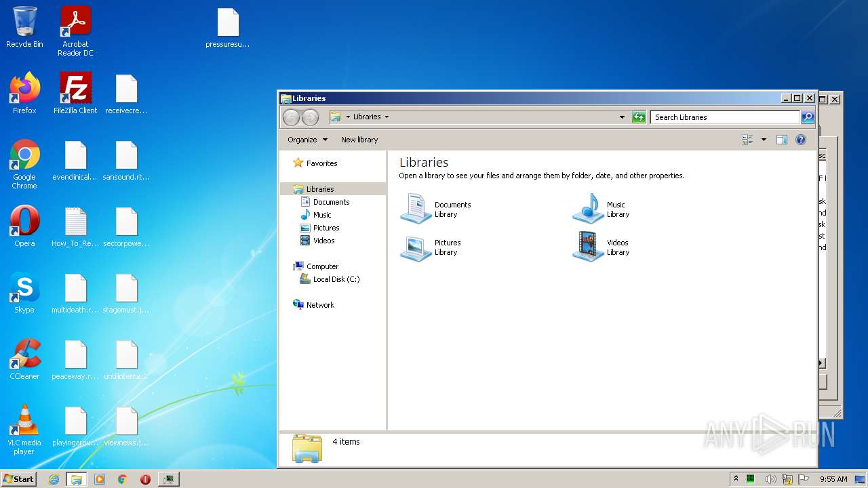Focus the Search Libraries field
868x488 pixels.
pyautogui.click(x=725, y=117)
